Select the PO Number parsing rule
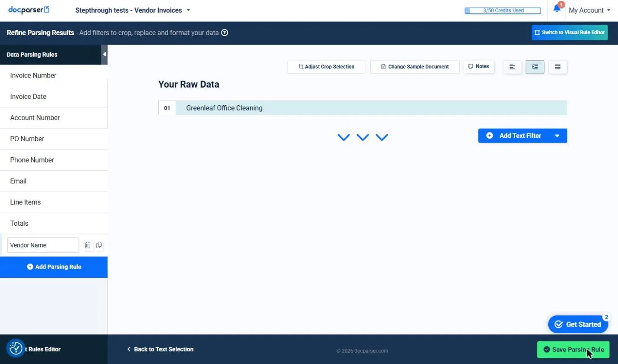The width and height of the screenshot is (618, 364). tap(54, 139)
